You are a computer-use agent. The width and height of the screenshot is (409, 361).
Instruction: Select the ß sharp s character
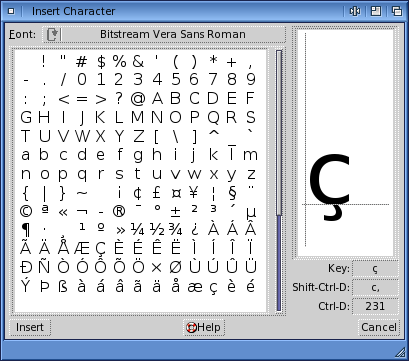[x=63, y=286]
